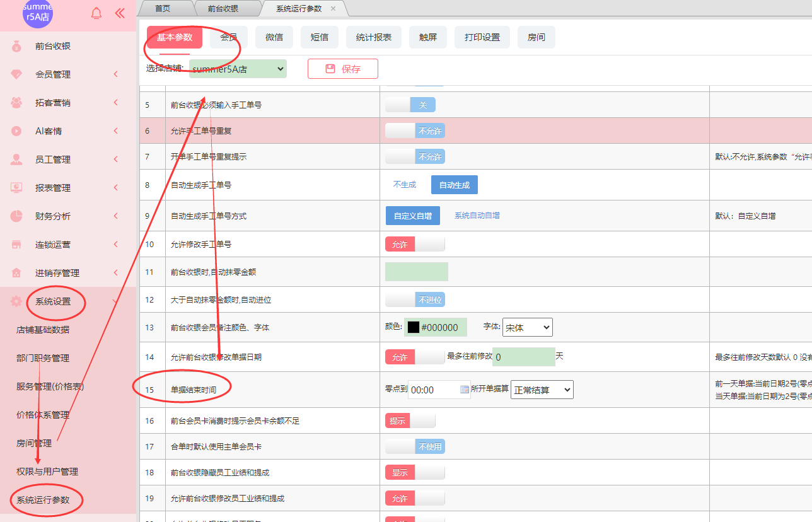Toggle 合单时默认使用主单会员卡 switch

pyautogui.click(x=415, y=446)
